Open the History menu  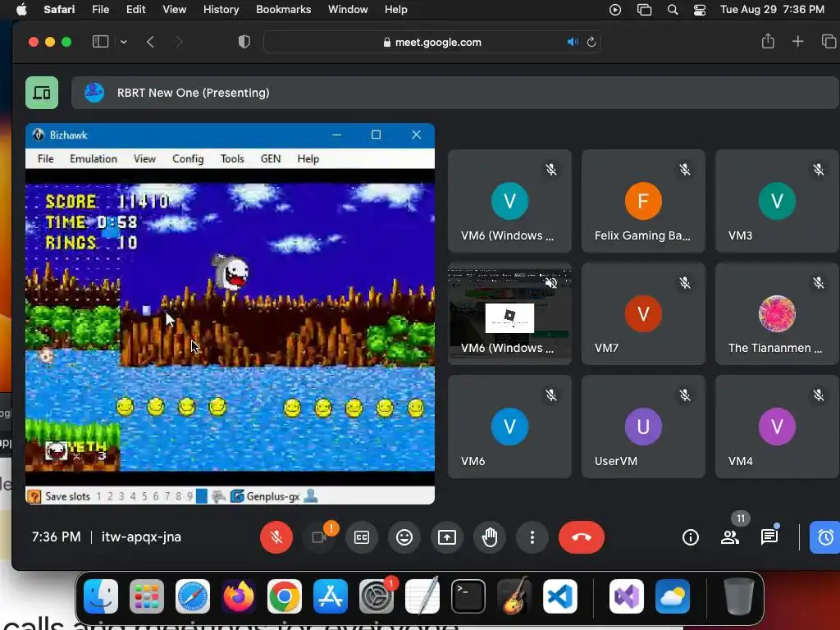coord(221,9)
